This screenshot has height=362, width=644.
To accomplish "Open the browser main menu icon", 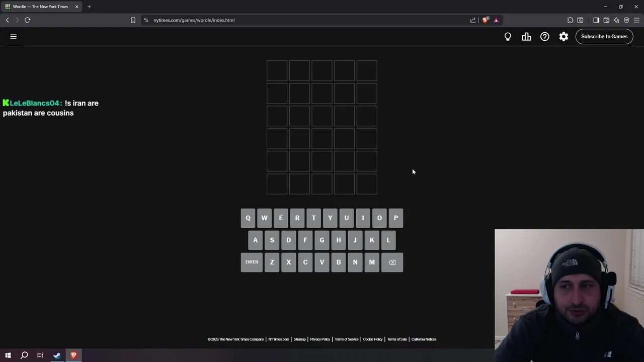I will [636, 20].
